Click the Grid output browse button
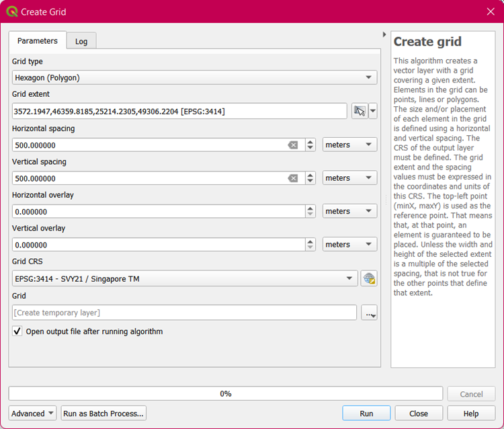 pos(369,313)
